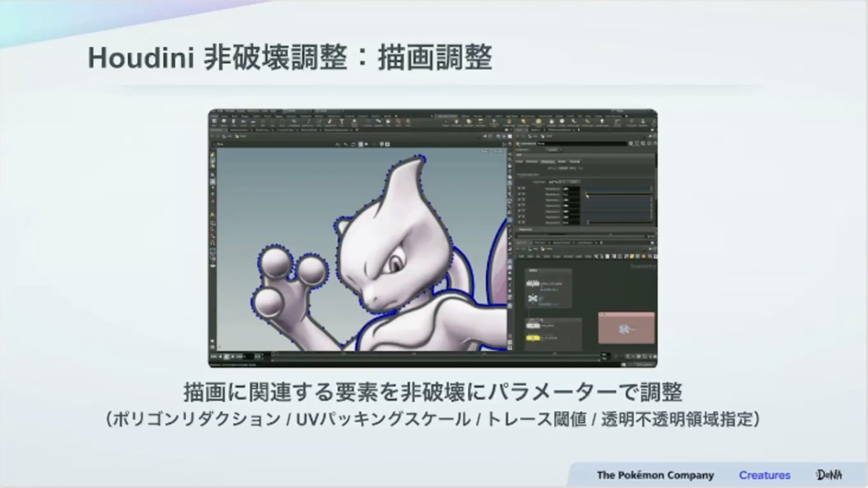Open the Add menu in network editor
The height and width of the screenshot is (488, 868).
point(522,257)
